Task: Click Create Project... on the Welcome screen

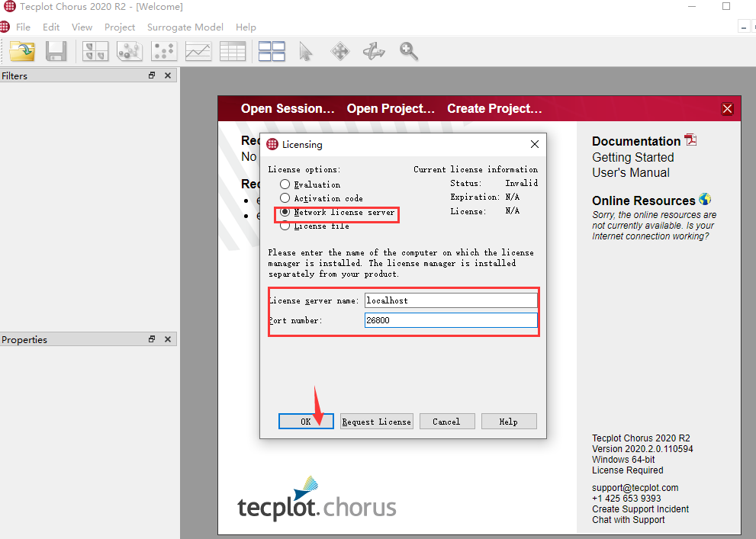Action: (494, 108)
